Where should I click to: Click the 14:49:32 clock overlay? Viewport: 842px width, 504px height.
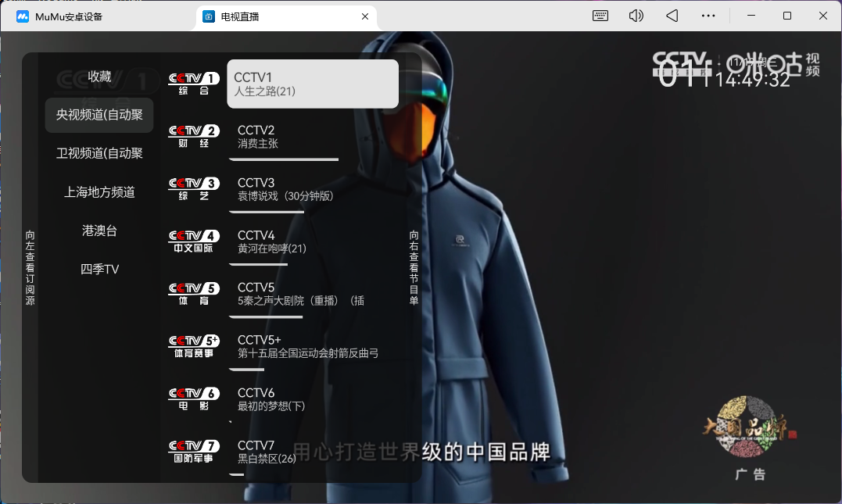click(x=752, y=80)
